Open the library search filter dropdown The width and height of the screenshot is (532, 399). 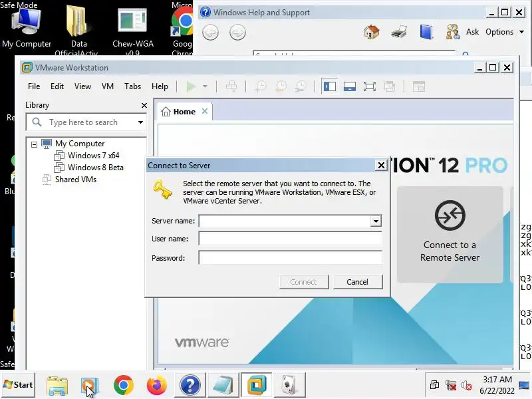[140, 122]
